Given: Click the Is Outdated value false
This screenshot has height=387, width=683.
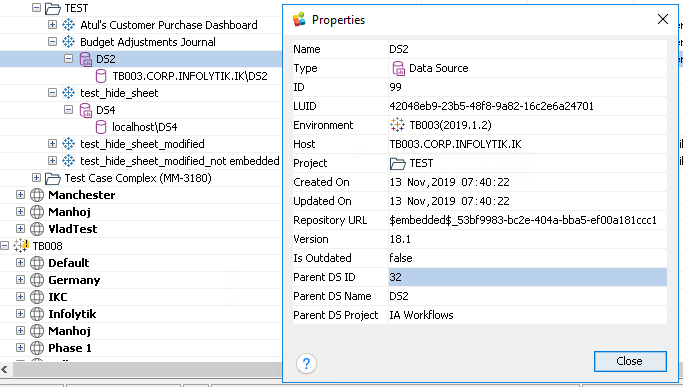Looking at the screenshot, I should pos(401,258).
